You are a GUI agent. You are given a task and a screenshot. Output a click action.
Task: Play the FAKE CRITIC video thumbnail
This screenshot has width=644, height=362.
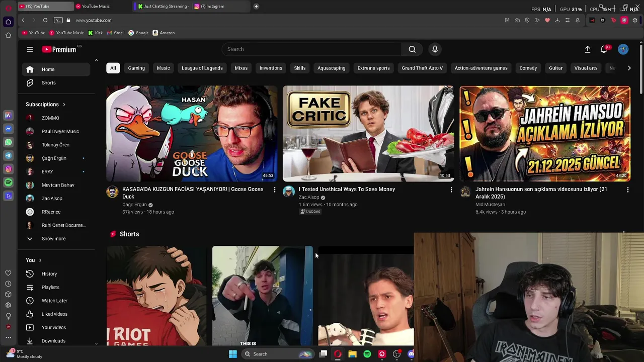click(368, 134)
